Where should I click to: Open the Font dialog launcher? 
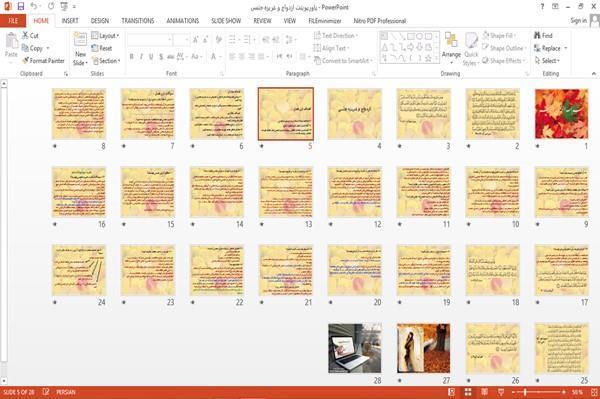point(222,74)
